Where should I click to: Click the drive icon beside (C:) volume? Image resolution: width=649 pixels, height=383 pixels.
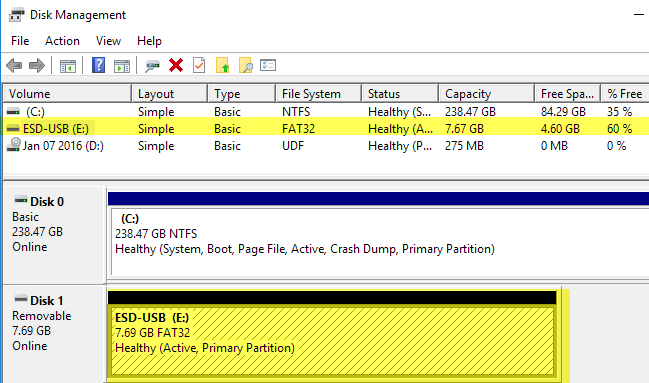click(x=13, y=111)
